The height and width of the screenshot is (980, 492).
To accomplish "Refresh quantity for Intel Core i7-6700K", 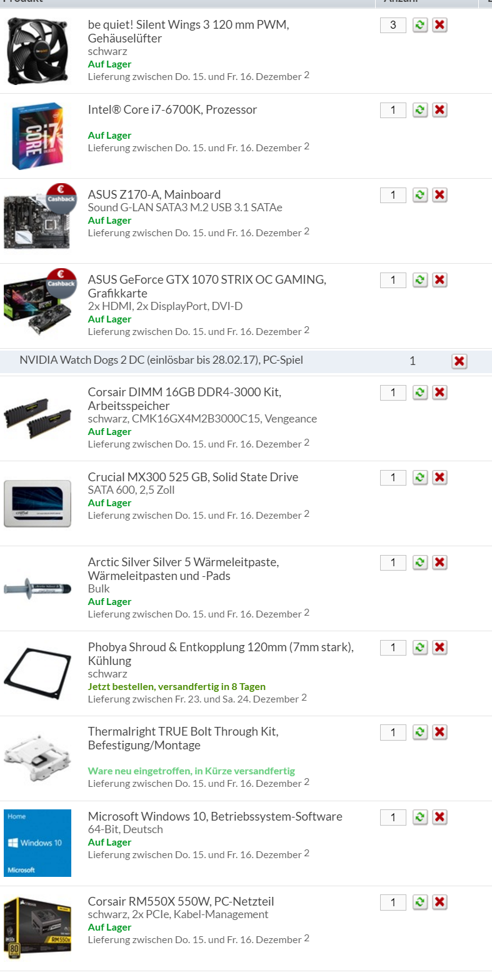I will pyautogui.click(x=420, y=110).
